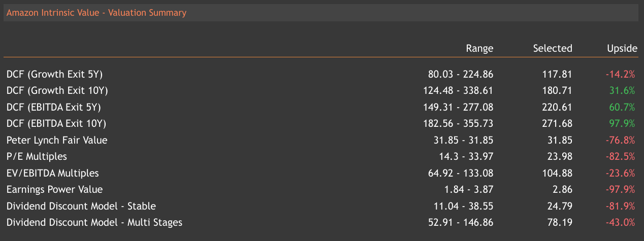The height and width of the screenshot is (241, 644).
Task: Click the Selected column header
Action: coord(553,49)
